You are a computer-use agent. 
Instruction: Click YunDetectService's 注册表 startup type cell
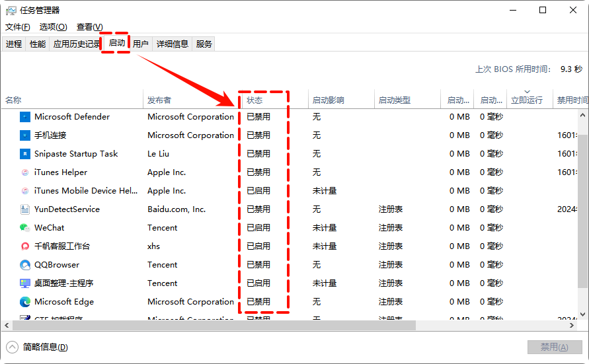390,209
